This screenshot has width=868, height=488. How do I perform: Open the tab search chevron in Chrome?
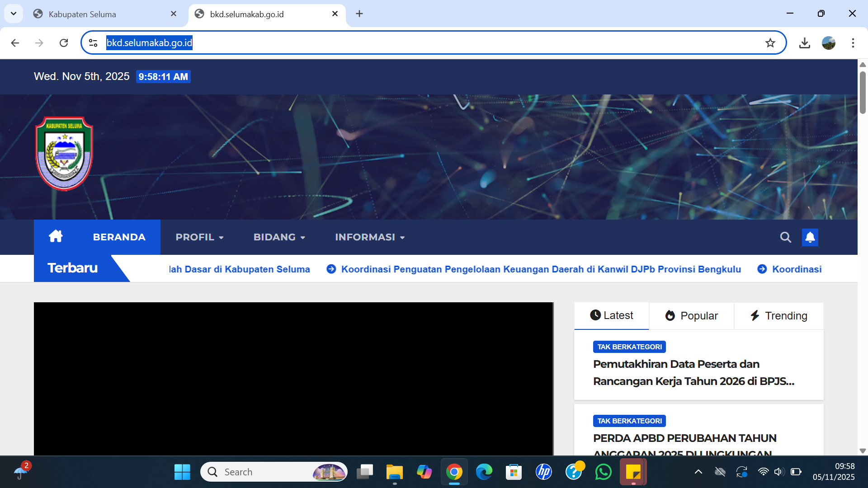[14, 14]
